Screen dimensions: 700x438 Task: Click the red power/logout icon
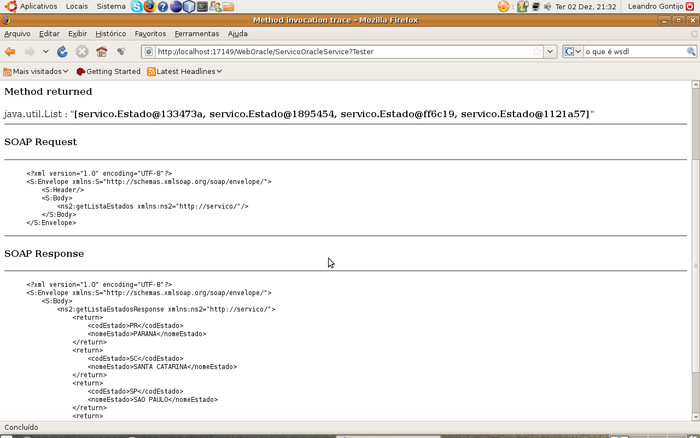tap(690, 6)
